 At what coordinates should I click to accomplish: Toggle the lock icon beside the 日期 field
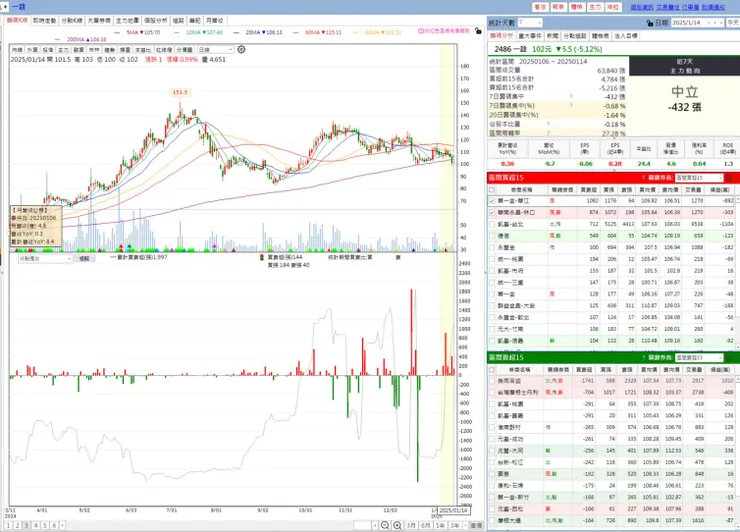point(649,23)
